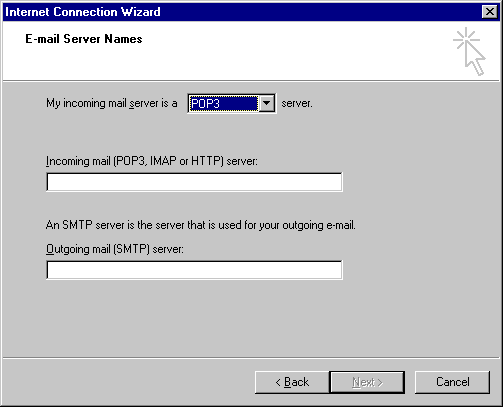Viewport: 503px width, 407px height.
Task: Click the SMTP server description sentence
Action: click(201, 225)
